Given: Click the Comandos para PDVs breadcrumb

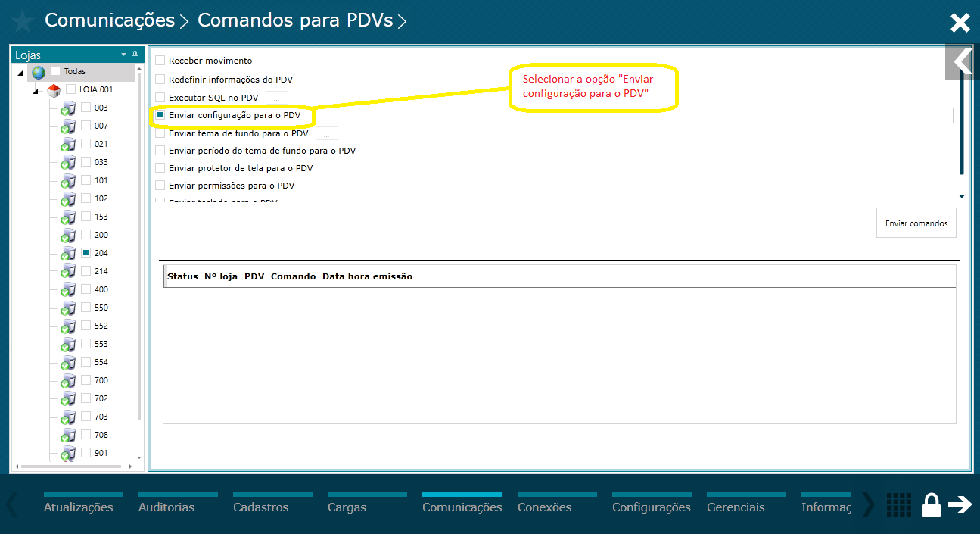Looking at the screenshot, I should (x=295, y=20).
